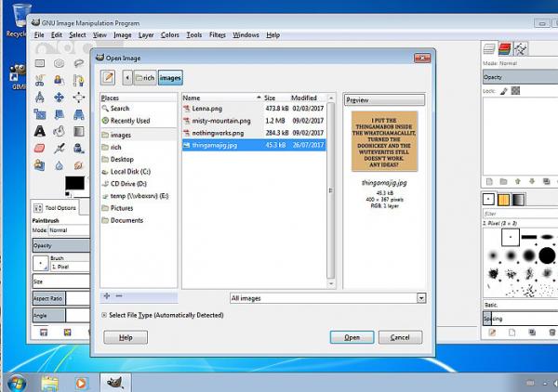
Task: Select the Scissors Select tool
Action: pyautogui.click(x=40, y=80)
